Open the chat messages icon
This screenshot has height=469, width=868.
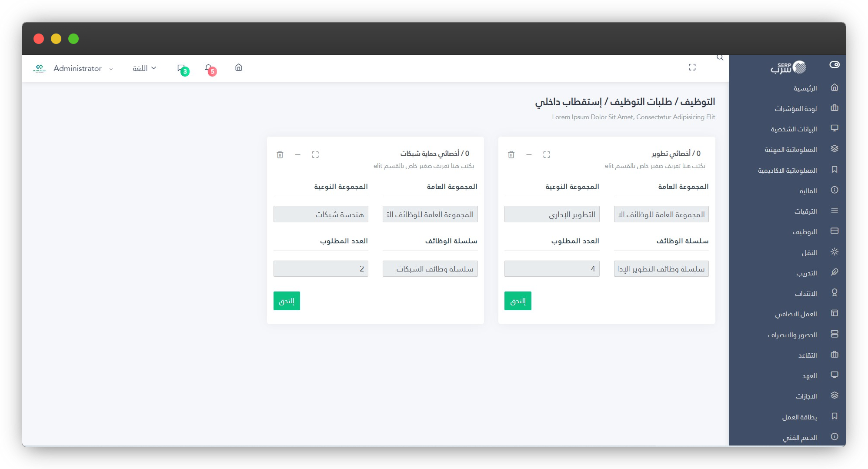pos(182,68)
